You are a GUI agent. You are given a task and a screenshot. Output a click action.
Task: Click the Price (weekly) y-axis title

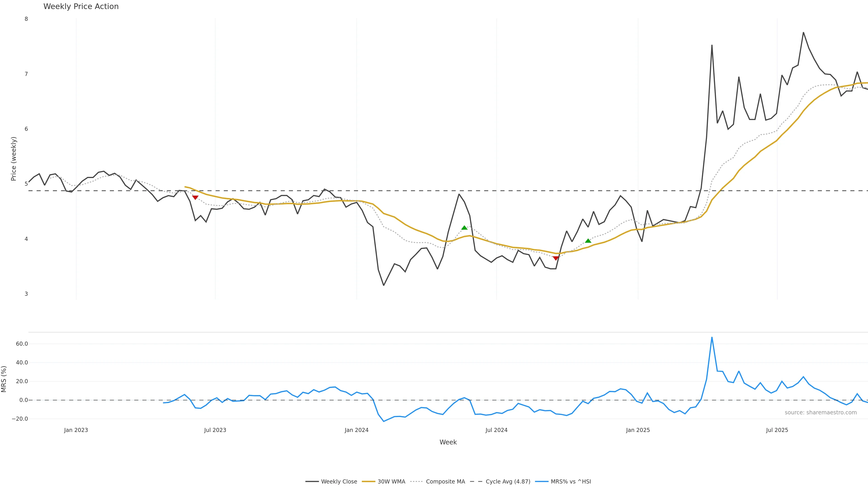[x=14, y=159]
